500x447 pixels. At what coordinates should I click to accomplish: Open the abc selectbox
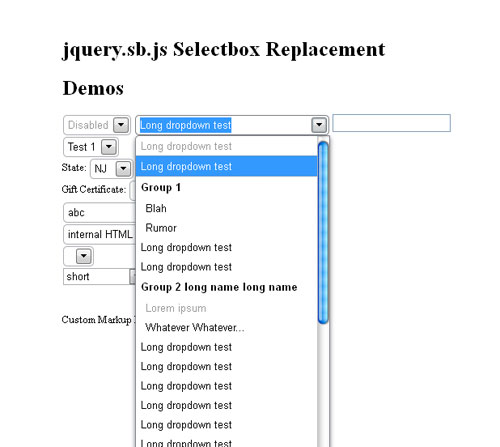pos(99,212)
